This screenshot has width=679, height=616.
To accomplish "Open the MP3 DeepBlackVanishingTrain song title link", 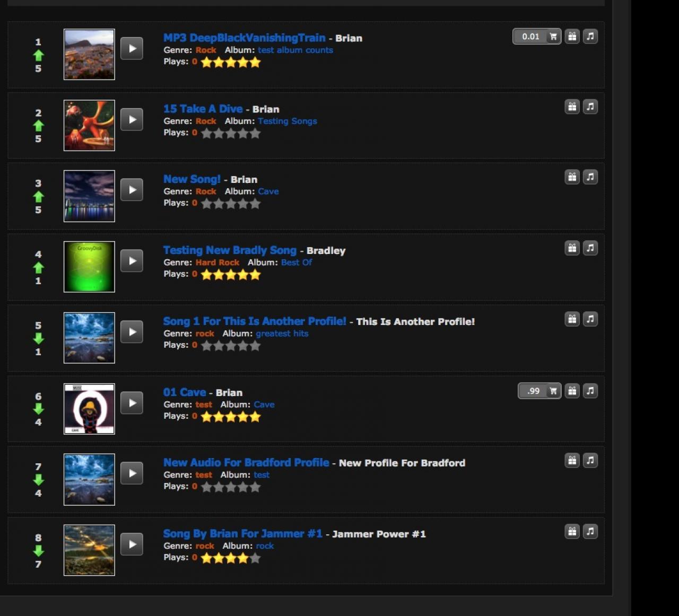I will tap(245, 38).
